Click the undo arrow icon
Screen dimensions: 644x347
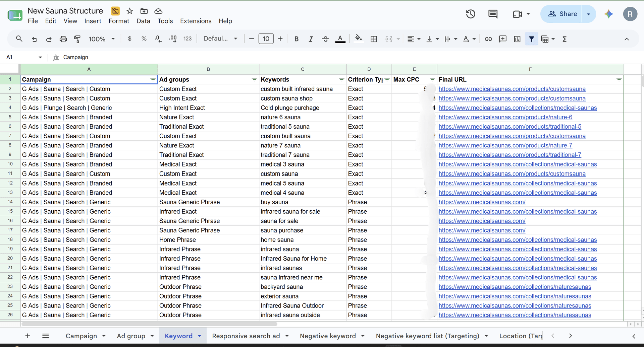34,39
